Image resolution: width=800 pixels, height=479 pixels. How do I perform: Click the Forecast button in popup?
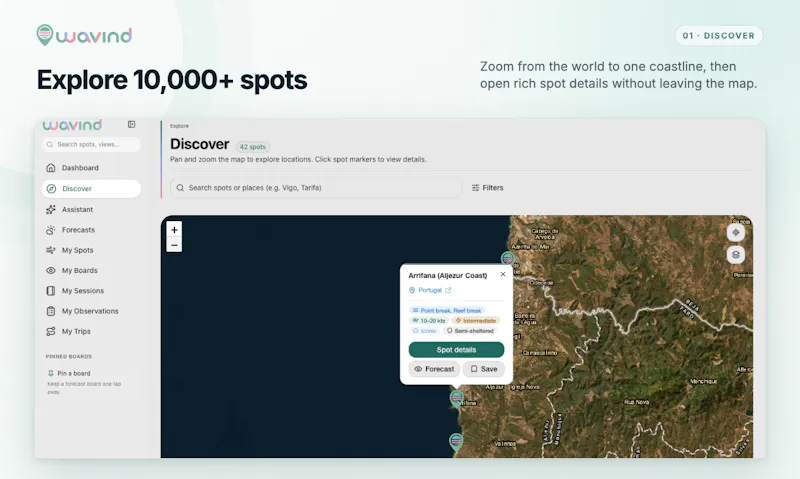coord(434,369)
